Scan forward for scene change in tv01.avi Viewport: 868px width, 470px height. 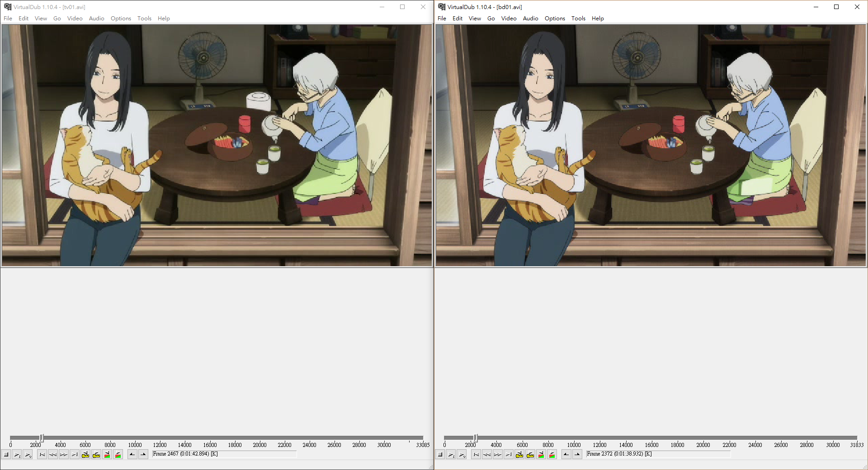118,455
